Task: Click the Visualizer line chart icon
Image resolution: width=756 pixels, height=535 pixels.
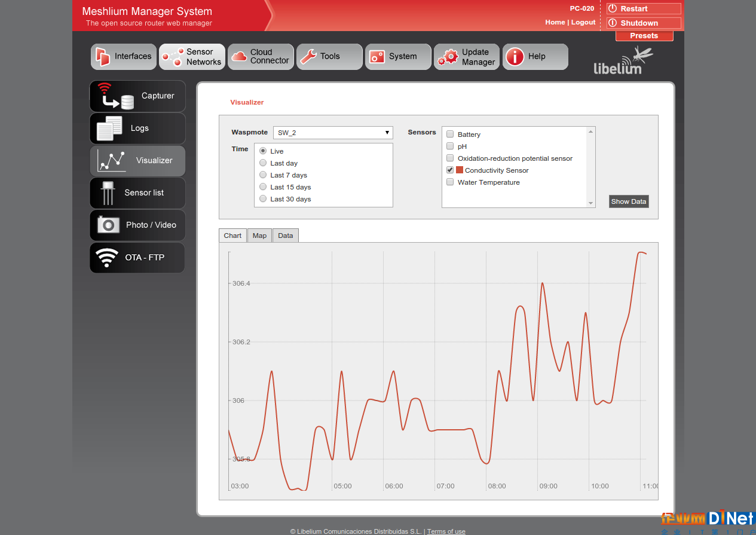Action: click(x=112, y=160)
